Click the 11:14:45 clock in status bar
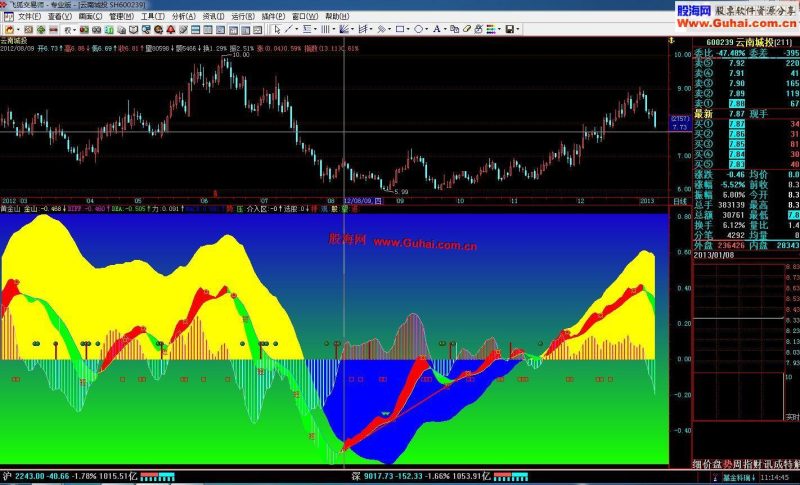The image size is (800, 485). coord(774,478)
